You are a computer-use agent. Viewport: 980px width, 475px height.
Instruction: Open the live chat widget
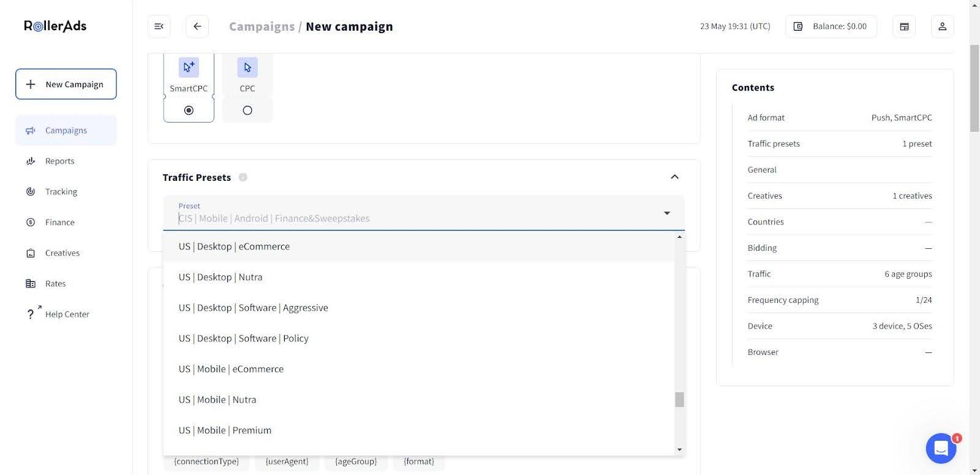coord(941,448)
